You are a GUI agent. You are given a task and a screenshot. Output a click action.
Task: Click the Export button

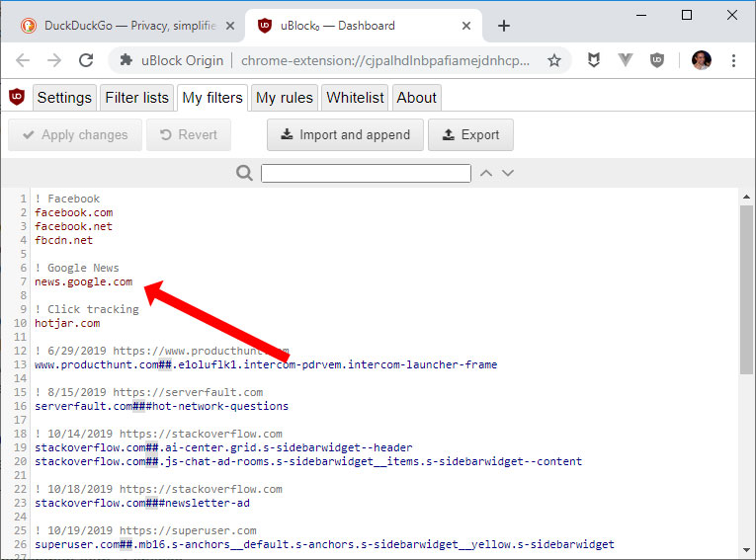click(x=470, y=135)
